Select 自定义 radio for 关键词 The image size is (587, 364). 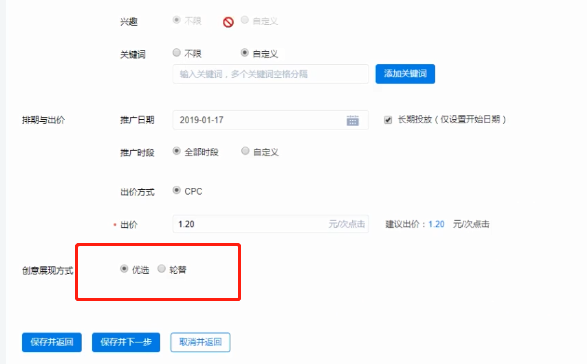tap(244, 53)
